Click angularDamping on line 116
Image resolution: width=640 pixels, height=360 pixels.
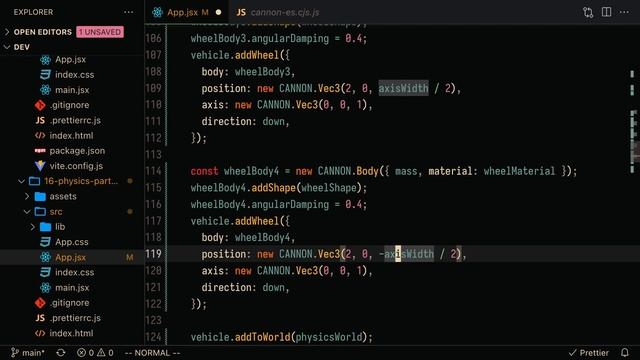point(290,204)
